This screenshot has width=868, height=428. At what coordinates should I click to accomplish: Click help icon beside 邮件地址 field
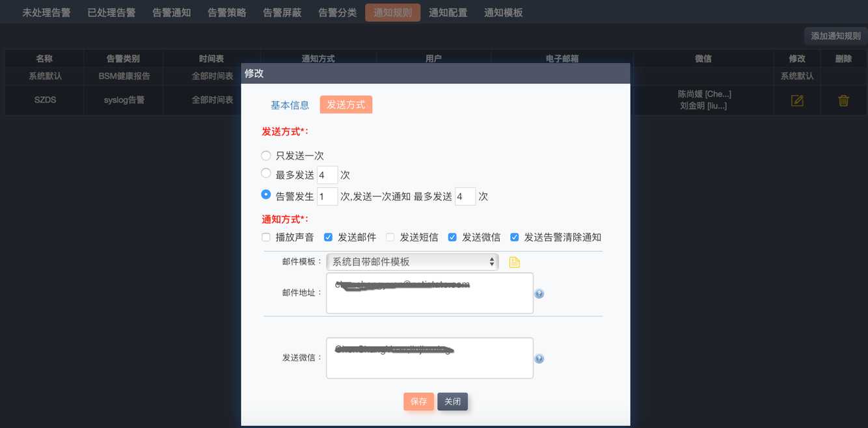[x=539, y=294]
